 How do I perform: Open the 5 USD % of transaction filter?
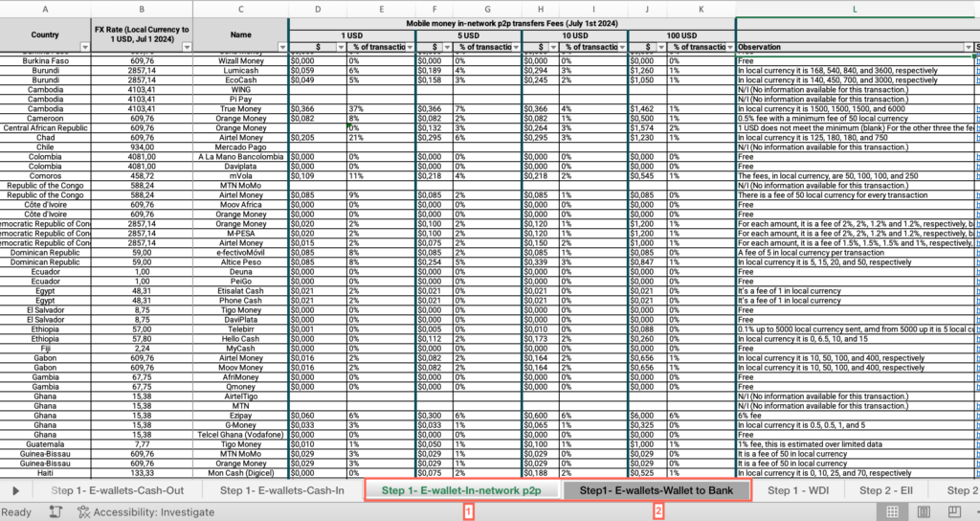coord(516,48)
